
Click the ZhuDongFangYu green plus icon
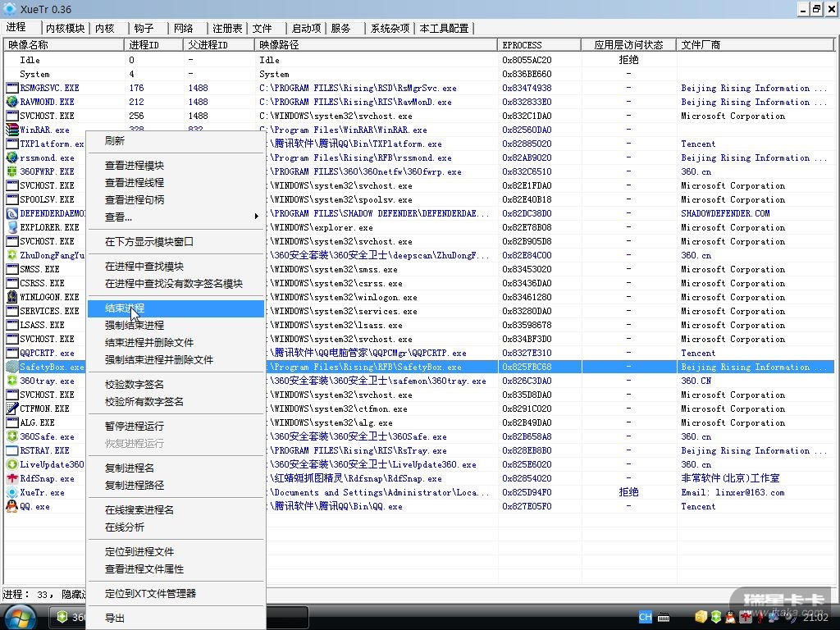(11, 255)
